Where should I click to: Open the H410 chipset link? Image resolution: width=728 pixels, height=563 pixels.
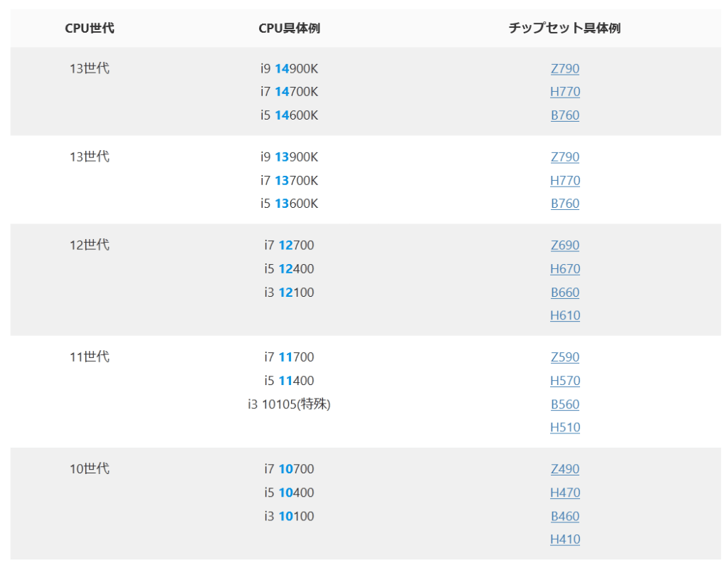565,539
